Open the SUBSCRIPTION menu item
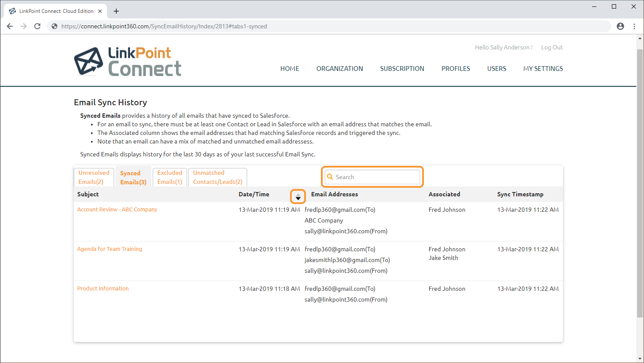The height and width of the screenshot is (363, 644). (x=402, y=69)
